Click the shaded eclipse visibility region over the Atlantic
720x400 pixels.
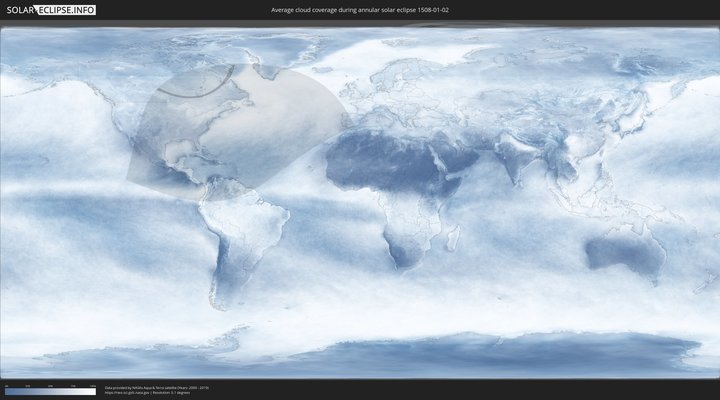239,133
